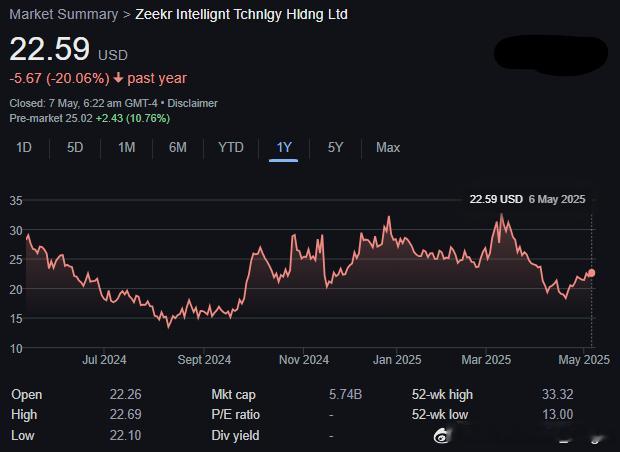This screenshot has height=452, width=620.
Task: Click the Mar 2025 axis label
Action: pos(486,360)
